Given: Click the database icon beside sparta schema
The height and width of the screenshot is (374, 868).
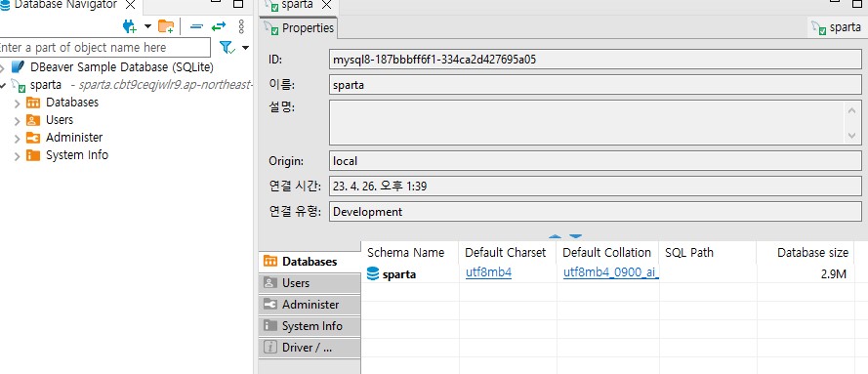Looking at the screenshot, I should 373,273.
